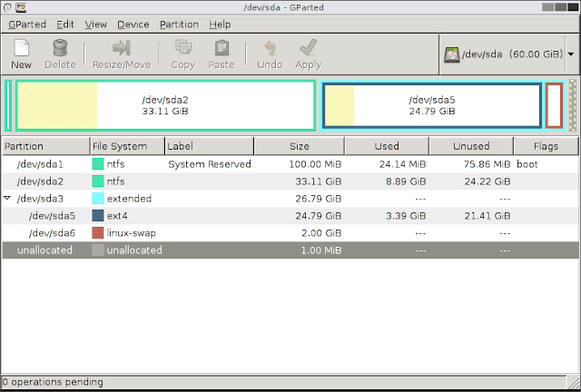Click the System Reserved label cell
581x392 pixels.
point(210,164)
